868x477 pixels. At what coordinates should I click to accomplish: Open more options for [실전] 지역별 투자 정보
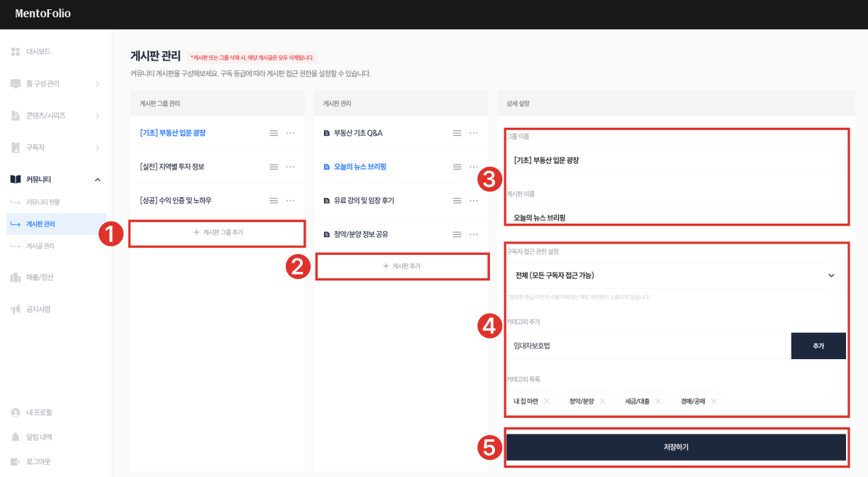[x=290, y=167]
